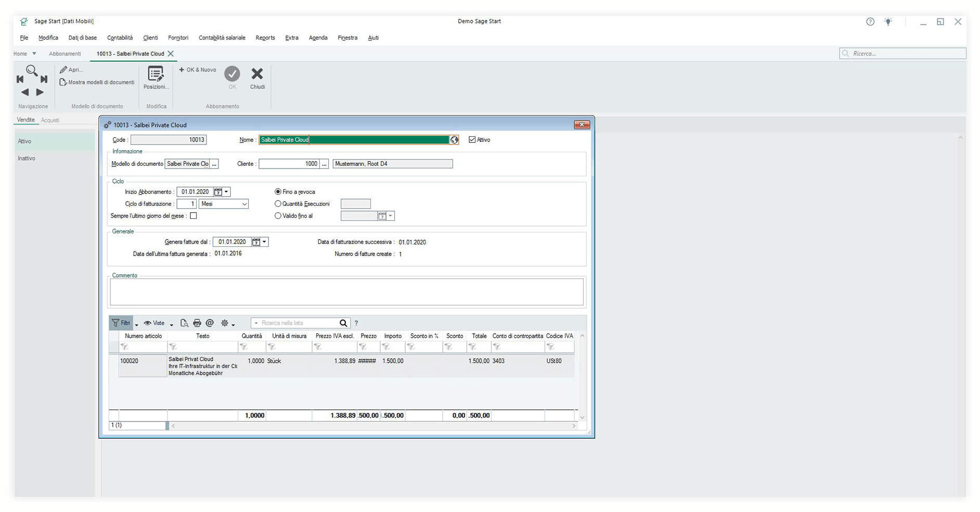Open Posizioni editor icon
Screen dimensions: 980x512
tap(156, 74)
